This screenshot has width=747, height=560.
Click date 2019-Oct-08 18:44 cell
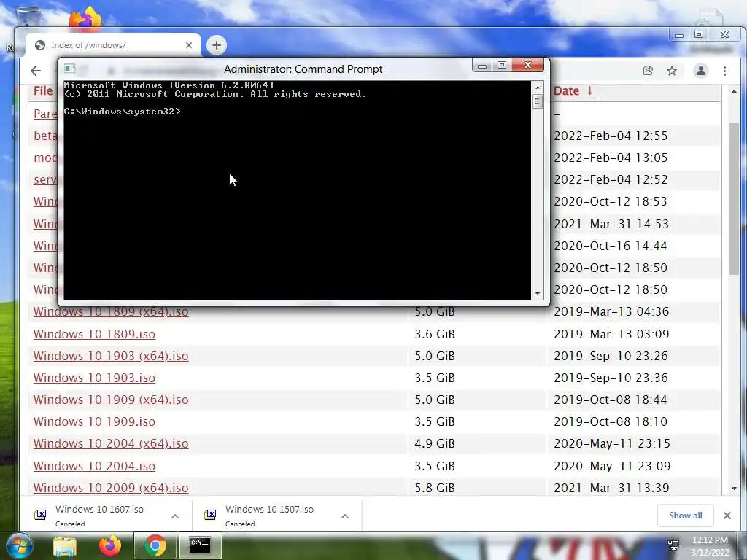coord(611,400)
